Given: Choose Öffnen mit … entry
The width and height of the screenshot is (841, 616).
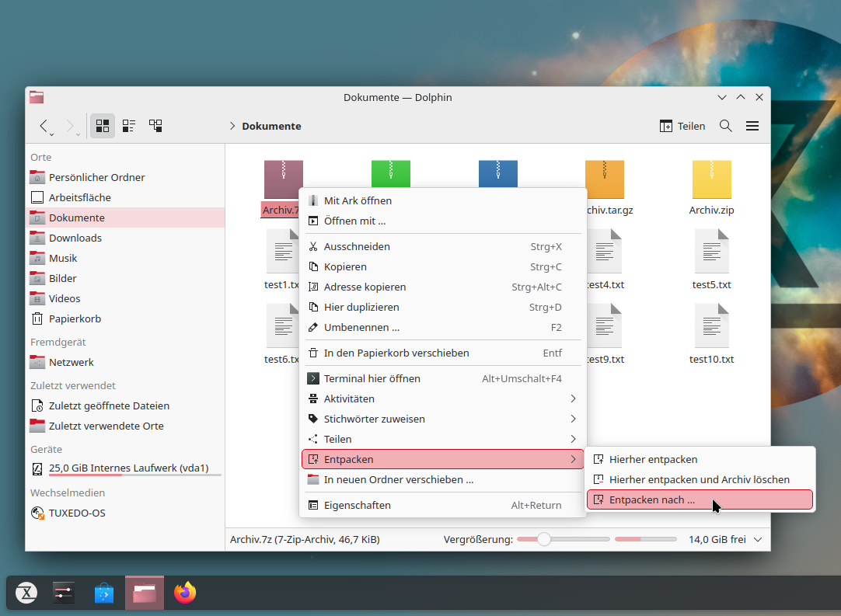Looking at the screenshot, I should tap(443, 221).
